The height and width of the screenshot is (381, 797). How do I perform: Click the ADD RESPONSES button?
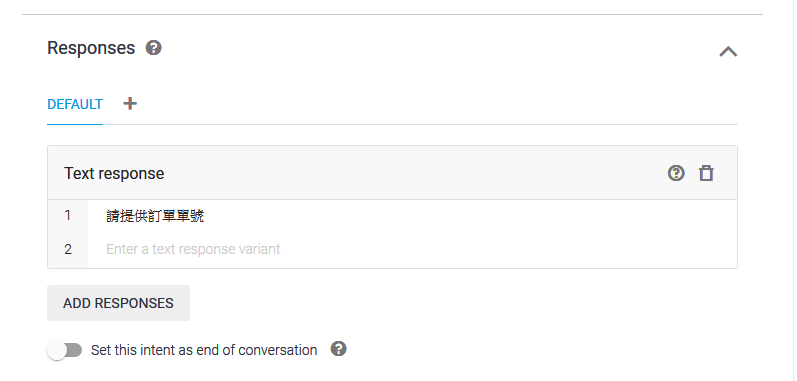click(x=118, y=303)
